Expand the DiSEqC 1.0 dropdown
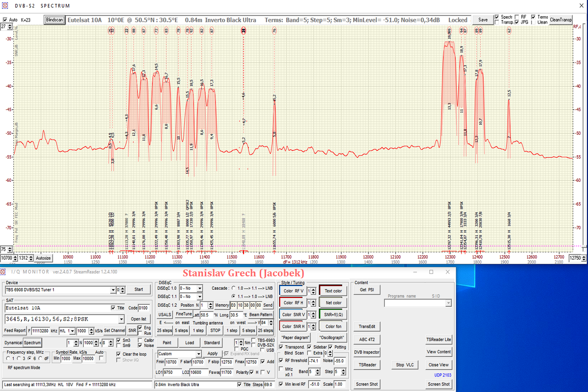 [199, 288]
